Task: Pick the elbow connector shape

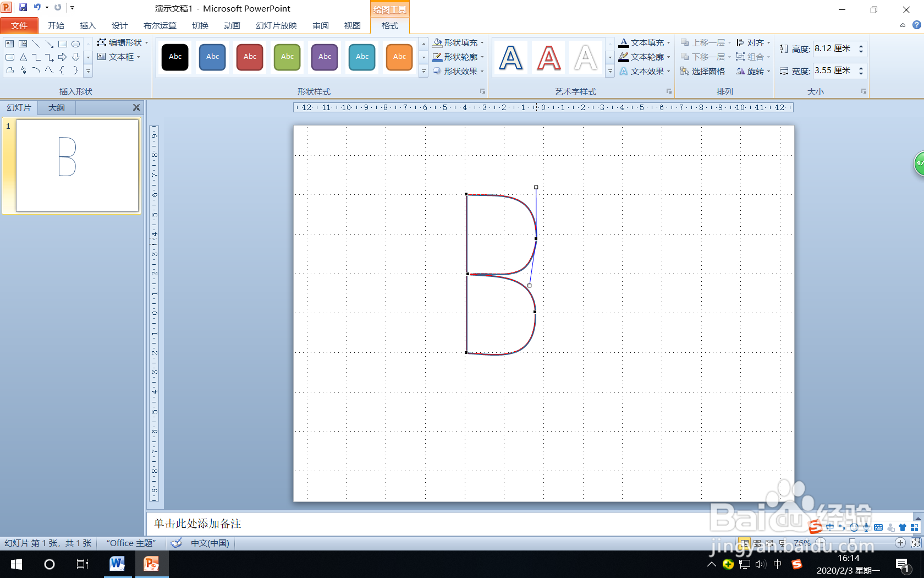Action: click(x=36, y=57)
